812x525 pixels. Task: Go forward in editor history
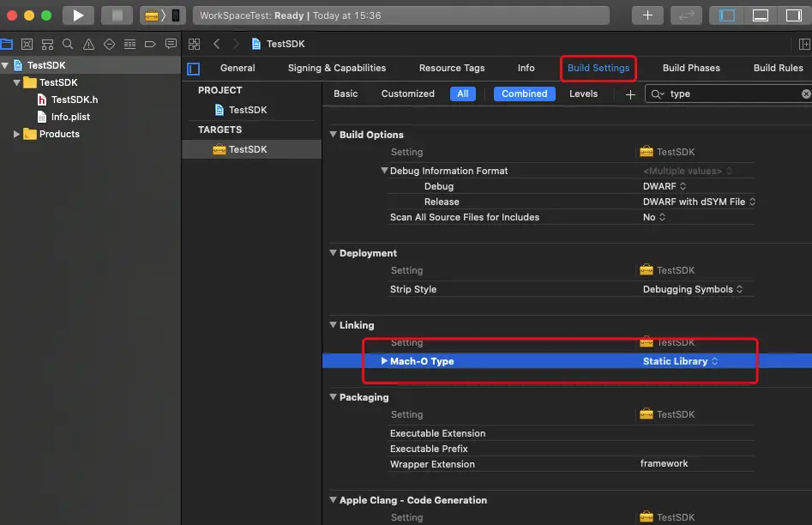click(236, 44)
